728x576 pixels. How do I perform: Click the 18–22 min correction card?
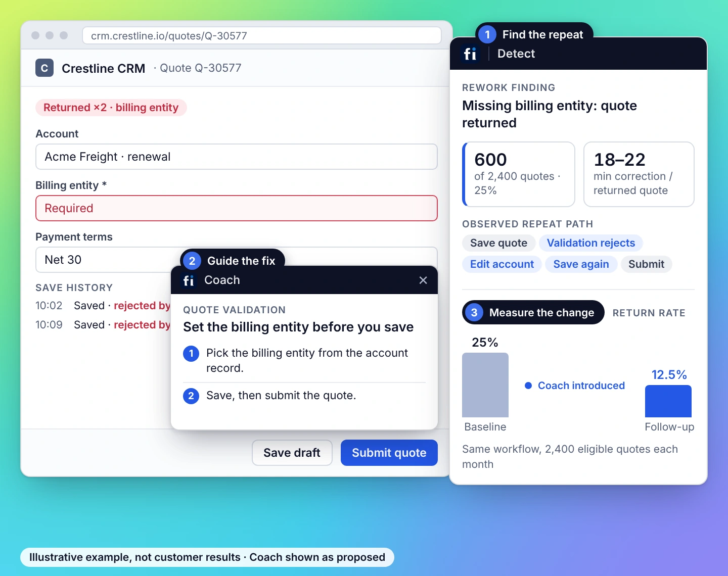[639, 174]
